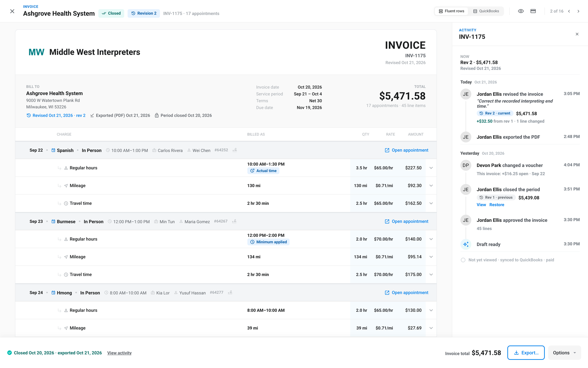
Task: Click View activity link in footer
Action: click(119, 353)
